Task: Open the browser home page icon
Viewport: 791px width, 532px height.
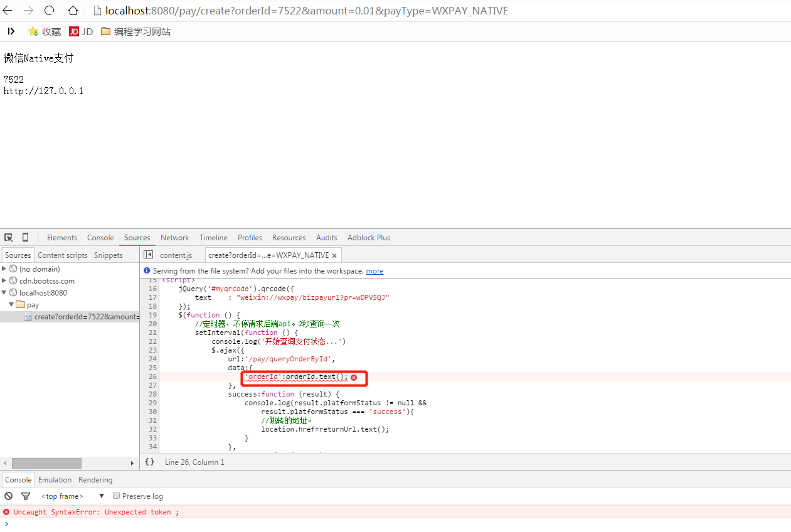Action: 73,11
